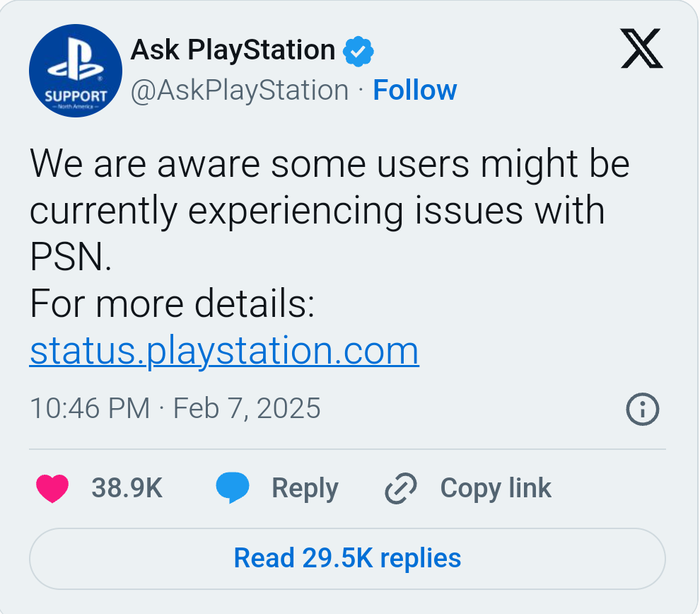Click the blue speech bubble reply icon
The height and width of the screenshot is (614, 700).
click(232, 487)
